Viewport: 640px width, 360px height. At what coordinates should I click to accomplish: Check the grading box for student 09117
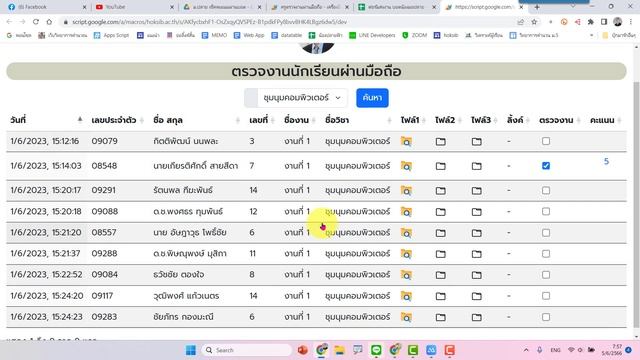coord(546,296)
